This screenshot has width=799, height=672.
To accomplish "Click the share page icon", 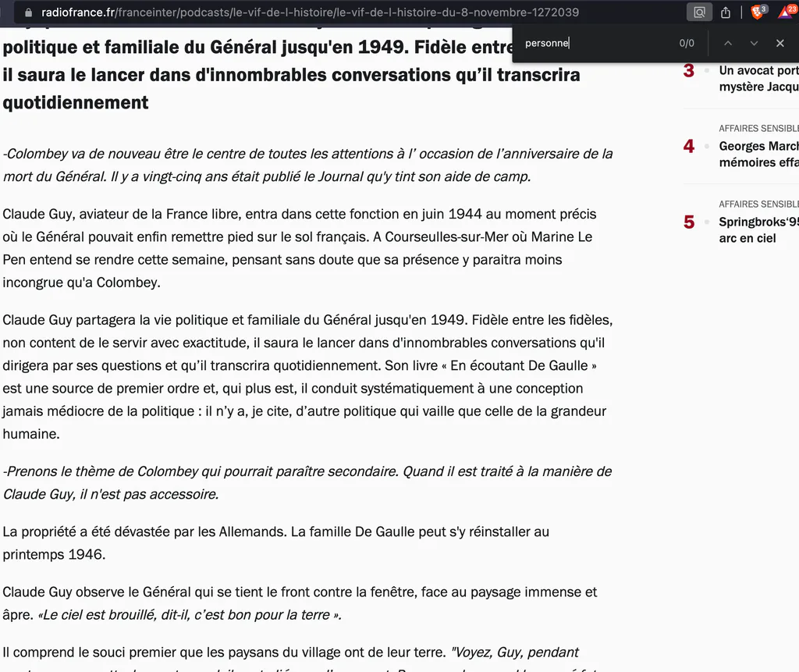I will [x=726, y=12].
